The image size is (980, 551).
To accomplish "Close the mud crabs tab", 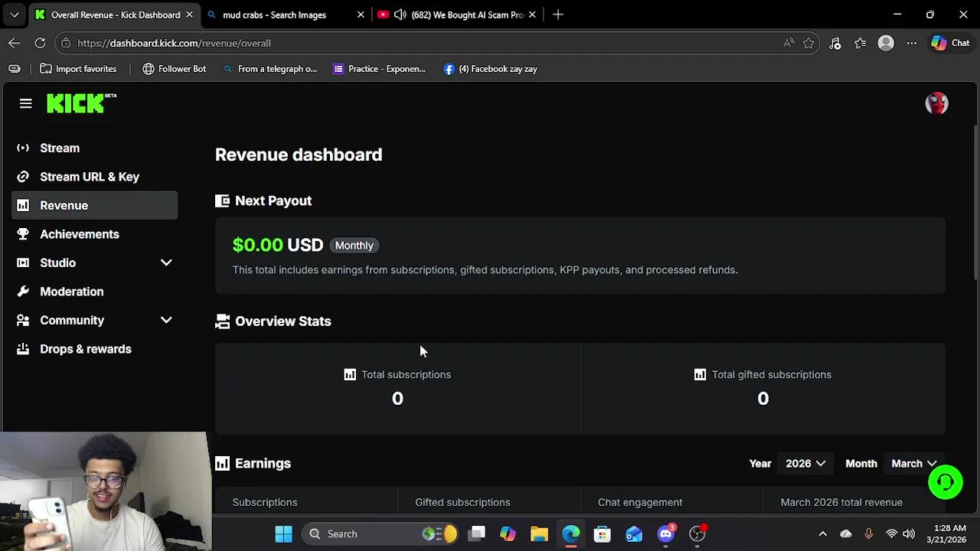I will coord(361,15).
